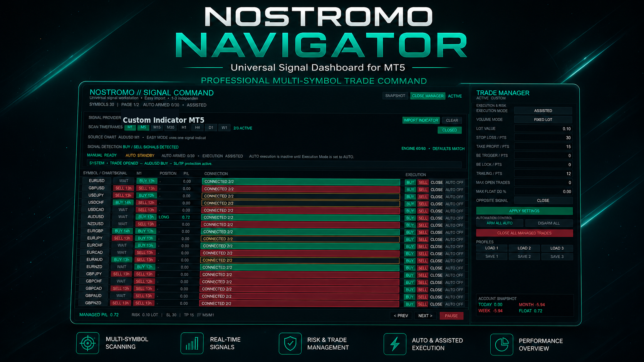Click BUY in the USDJPY row
This screenshot has width=644, height=362.
(410, 197)
